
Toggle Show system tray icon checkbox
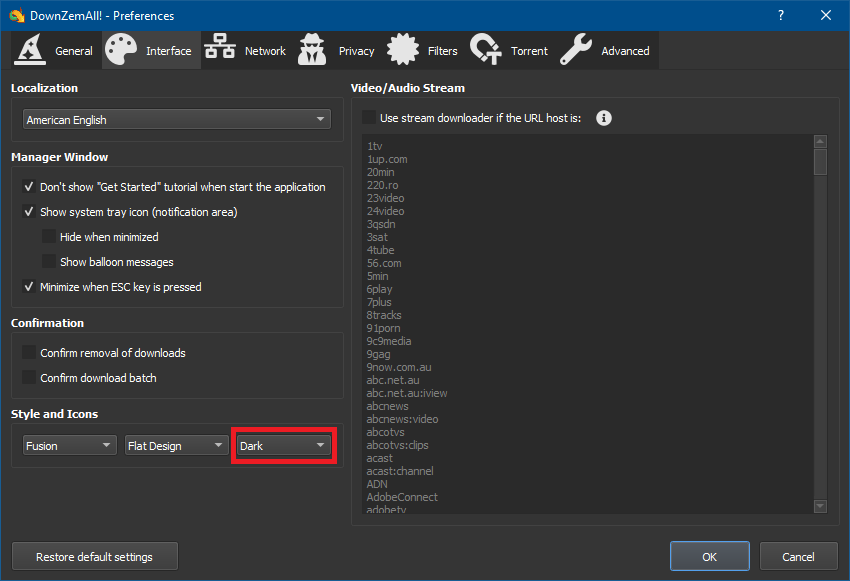click(29, 212)
